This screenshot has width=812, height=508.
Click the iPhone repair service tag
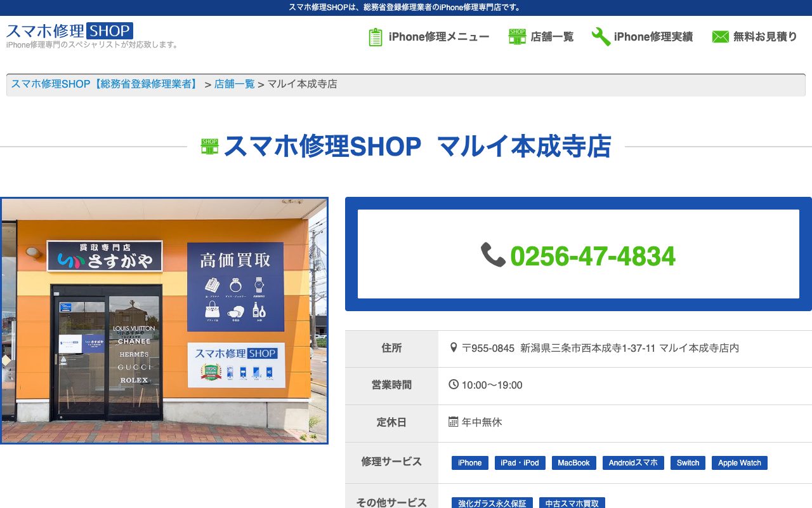(x=470, y=463)
